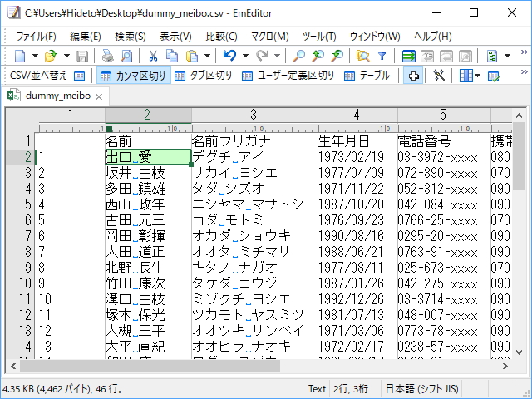Open the configuration dropdown arrow
The image size is (532, 399).
click(508, 56)
